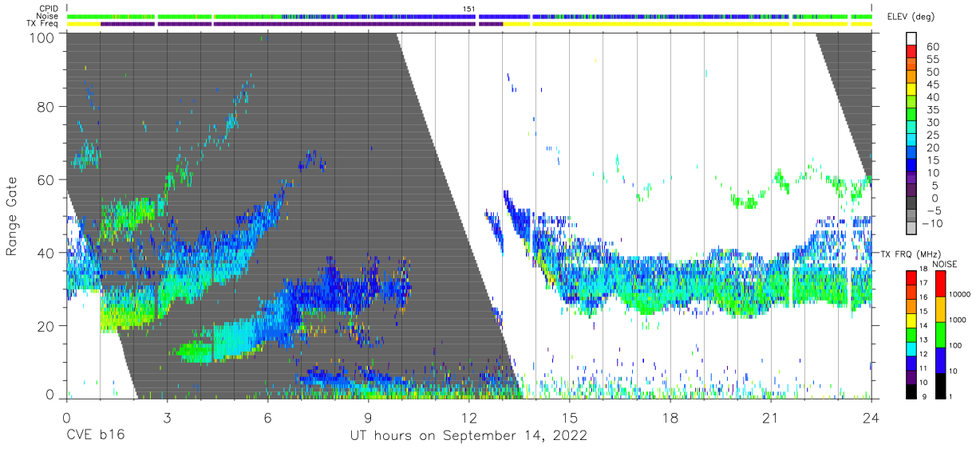Click the yellow segment of the ELEV color bar
Screen dimensions: 980x452
(913, 89)
